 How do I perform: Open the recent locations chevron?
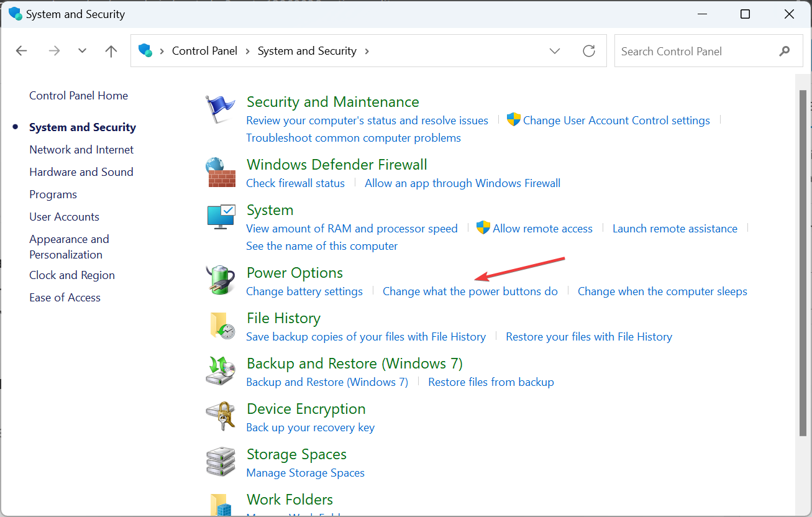click(x=82, y=51)
